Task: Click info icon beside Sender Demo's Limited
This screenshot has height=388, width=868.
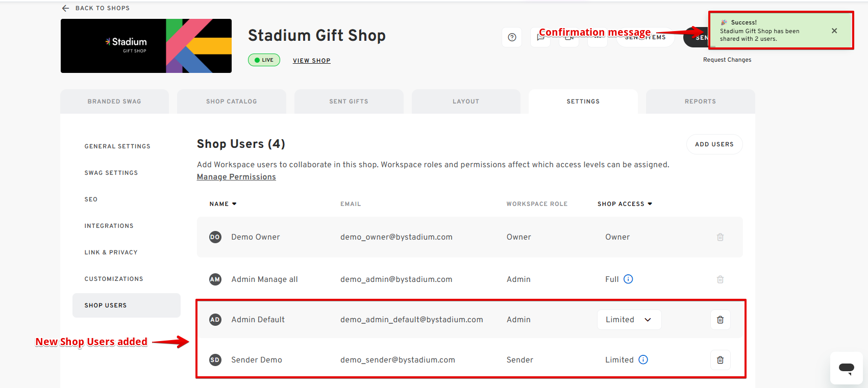Action: click(x=643, y=360)
